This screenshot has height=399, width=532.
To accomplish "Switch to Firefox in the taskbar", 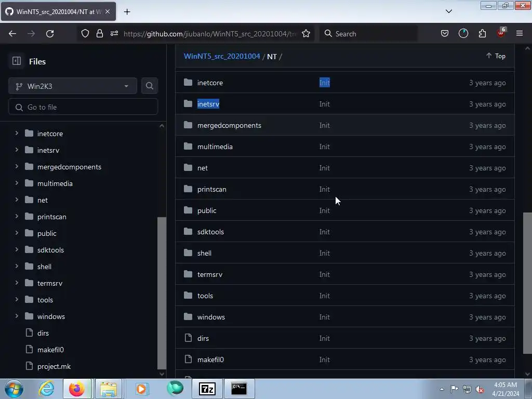I will coord(77,389).
